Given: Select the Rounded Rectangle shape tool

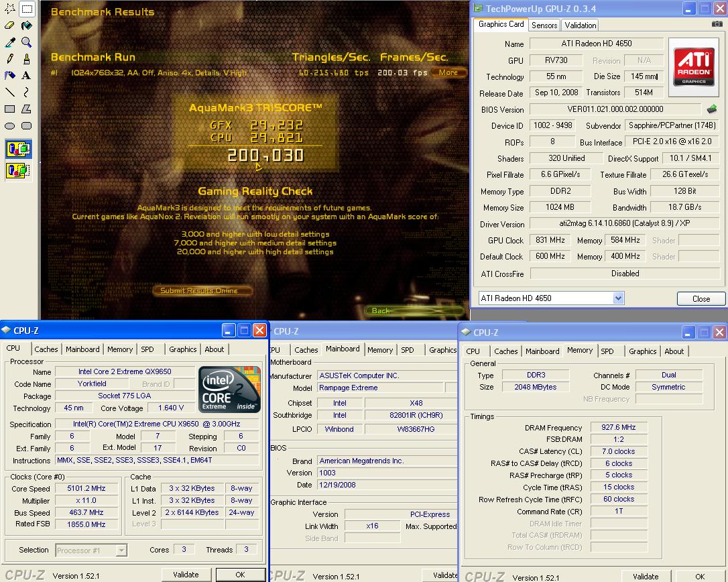Looking at the screenshot, I should tap(26, 125).
